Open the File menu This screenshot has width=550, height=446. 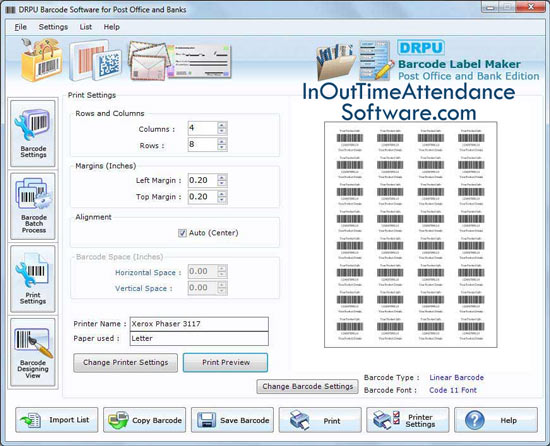click(x=20, y=27)
